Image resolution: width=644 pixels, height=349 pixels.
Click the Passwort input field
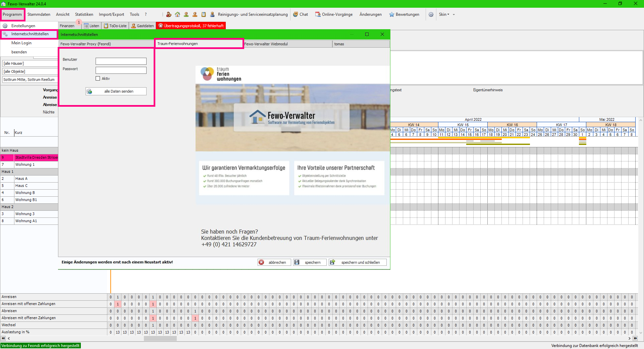pyautogui.click(x=121, y=70)
